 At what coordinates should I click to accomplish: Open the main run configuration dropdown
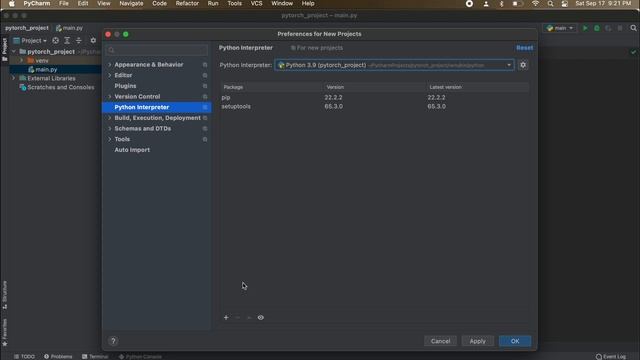560,28
